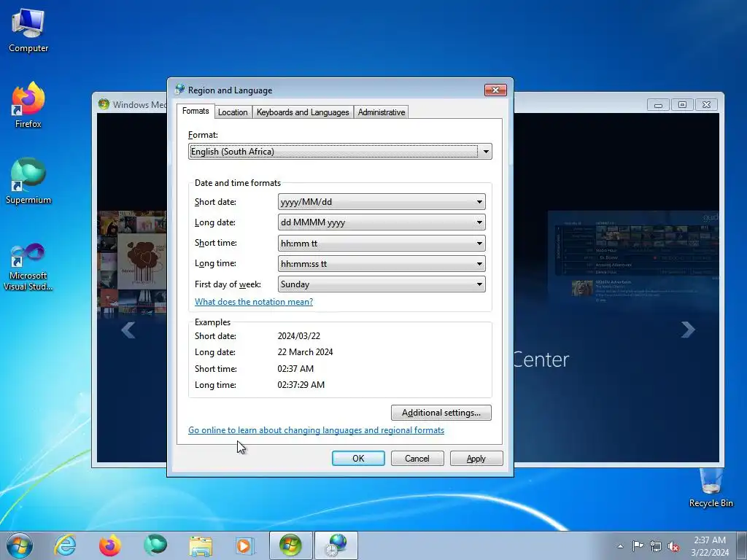Click the Region and Language title globe icon

(x=179, y=90)
